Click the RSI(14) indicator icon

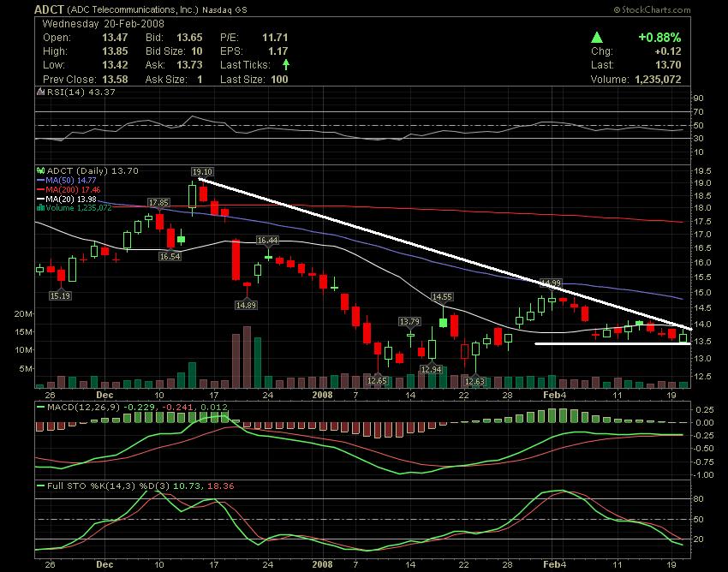coord(41,92)
